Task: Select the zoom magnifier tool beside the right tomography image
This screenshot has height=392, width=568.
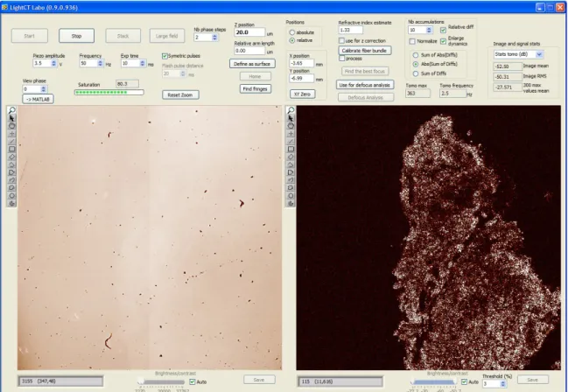Action: pos(291,110)
